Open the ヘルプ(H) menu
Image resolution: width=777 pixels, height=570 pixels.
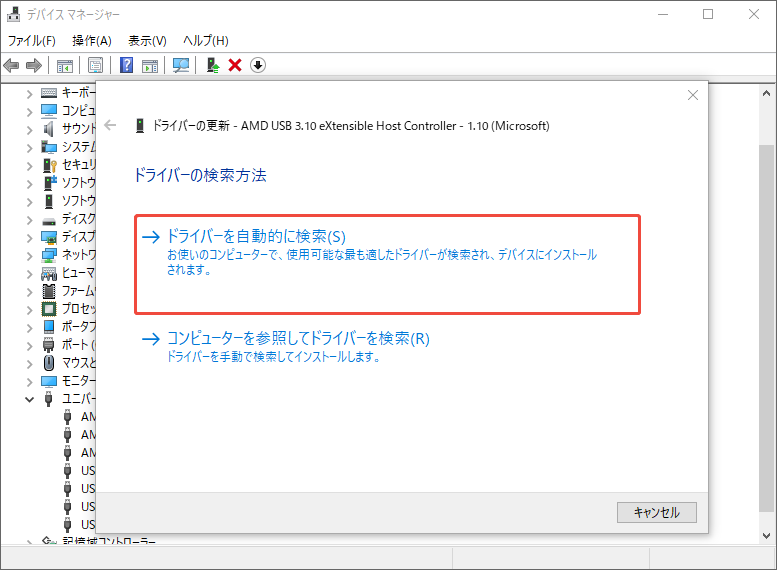click(206, 41)
